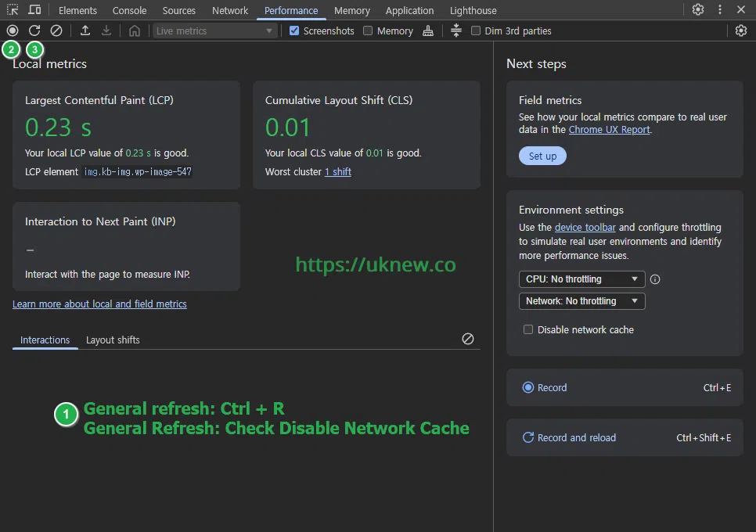Image resolution: width=756 pixels, height=532 pixels.
Task: Open the Network throttling dropdown
Action: (x=581, y=301)
